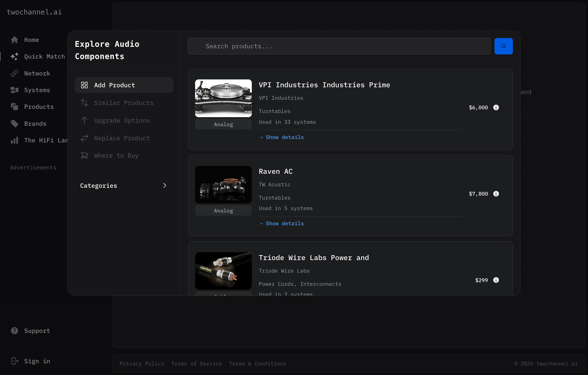
Task: Click the Home house icon in sidebar
Action: click(x=14, y=40)
